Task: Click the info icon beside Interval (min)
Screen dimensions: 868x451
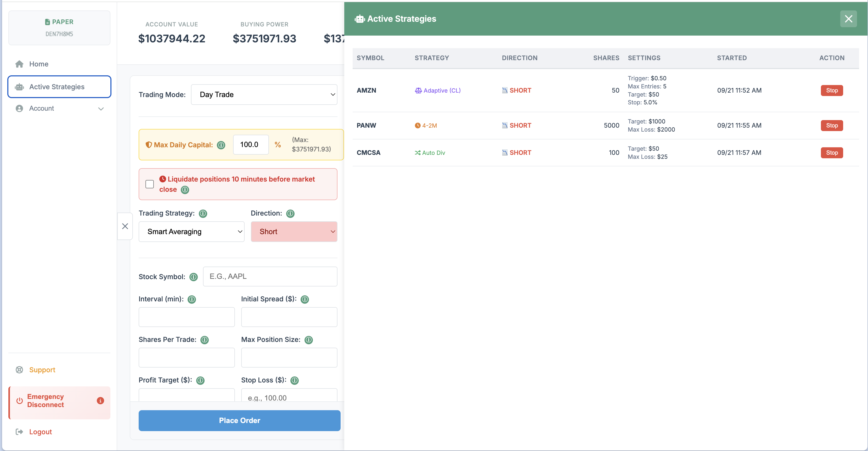Action: (x=192, y=299)
